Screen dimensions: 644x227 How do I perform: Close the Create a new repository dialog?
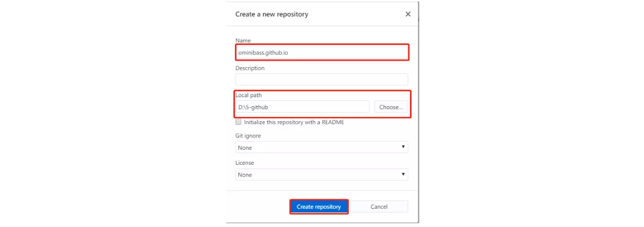pyautogui.click(x=408, y=14)
